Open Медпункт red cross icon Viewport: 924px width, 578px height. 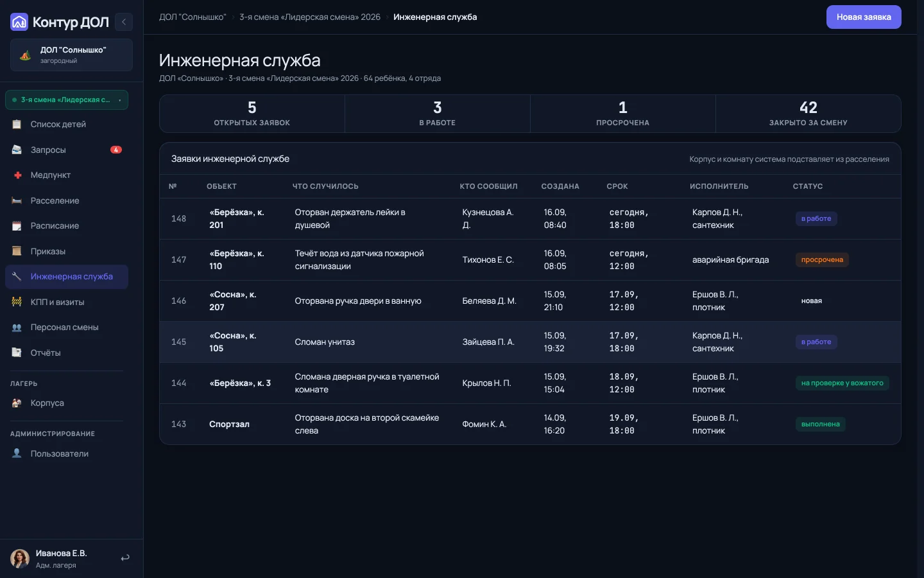point(17,175)
